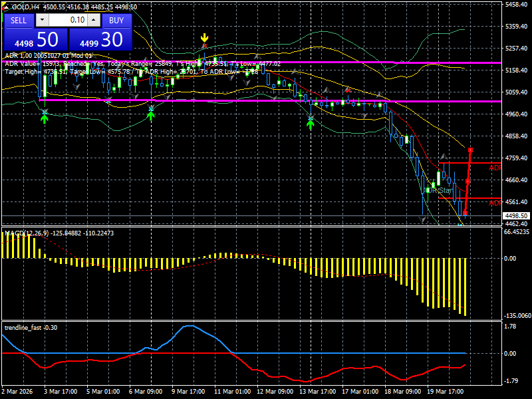Click the 2 Mar 2026 date label
Image resolution: width=532 pixels, height=399 pixels.
(x=17, y=392)
